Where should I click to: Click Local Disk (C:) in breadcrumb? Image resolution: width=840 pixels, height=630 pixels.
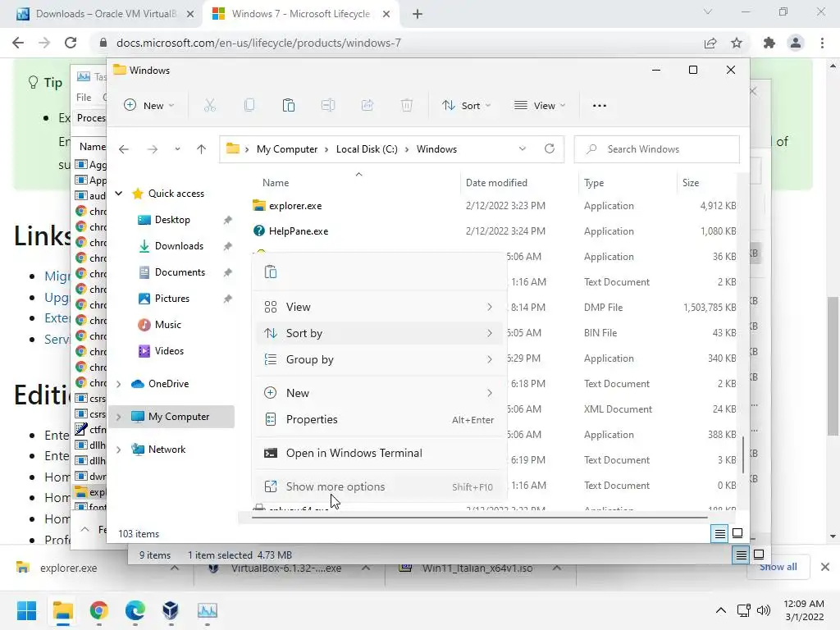367,149
